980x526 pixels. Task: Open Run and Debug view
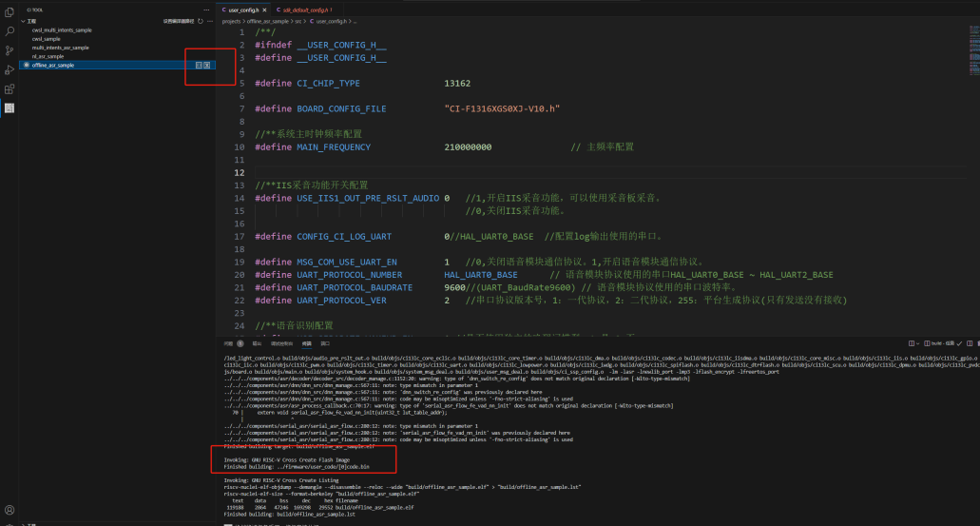point(10,69)
